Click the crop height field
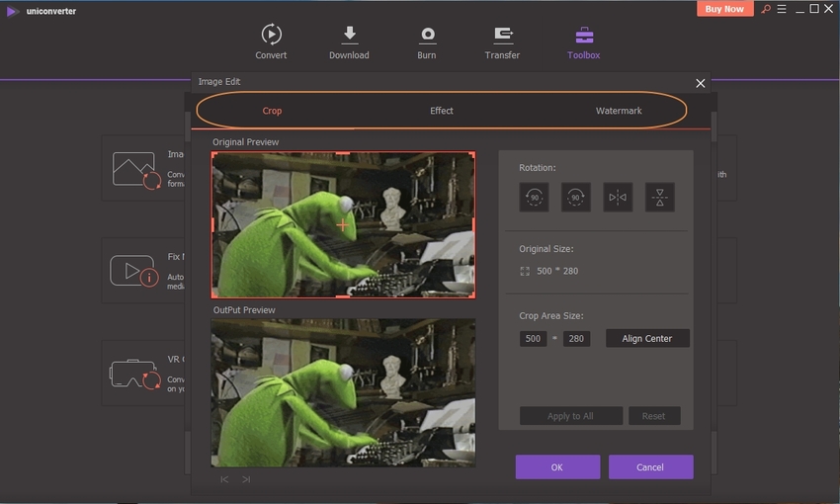 [576, 338]
